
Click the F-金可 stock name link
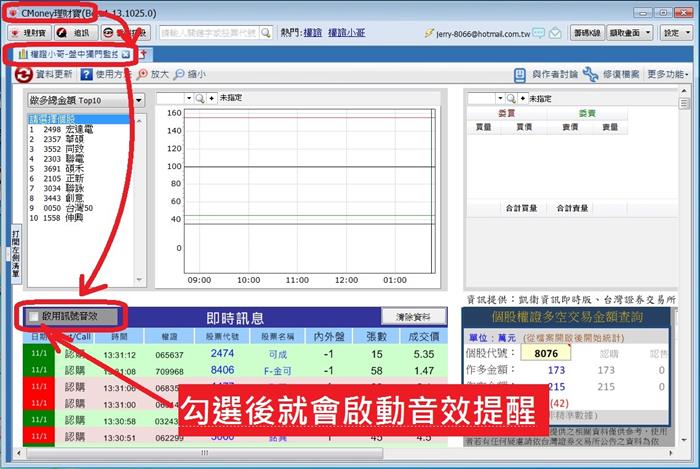[x=278, y=371]
